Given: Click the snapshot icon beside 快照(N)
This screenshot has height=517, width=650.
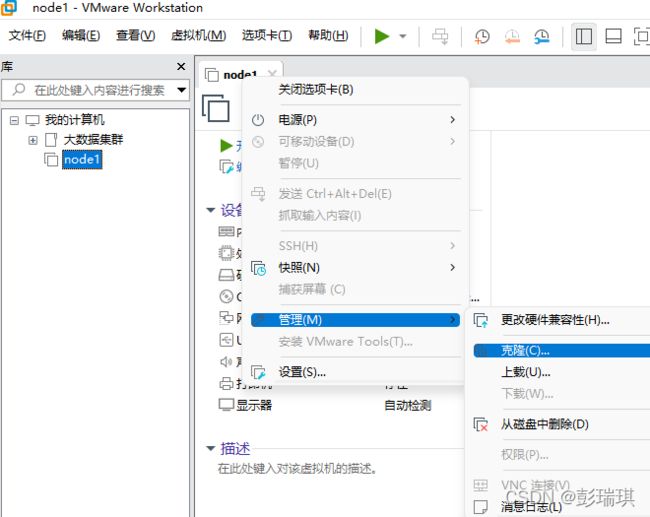Looking at the screenshot, I should 258,268.
